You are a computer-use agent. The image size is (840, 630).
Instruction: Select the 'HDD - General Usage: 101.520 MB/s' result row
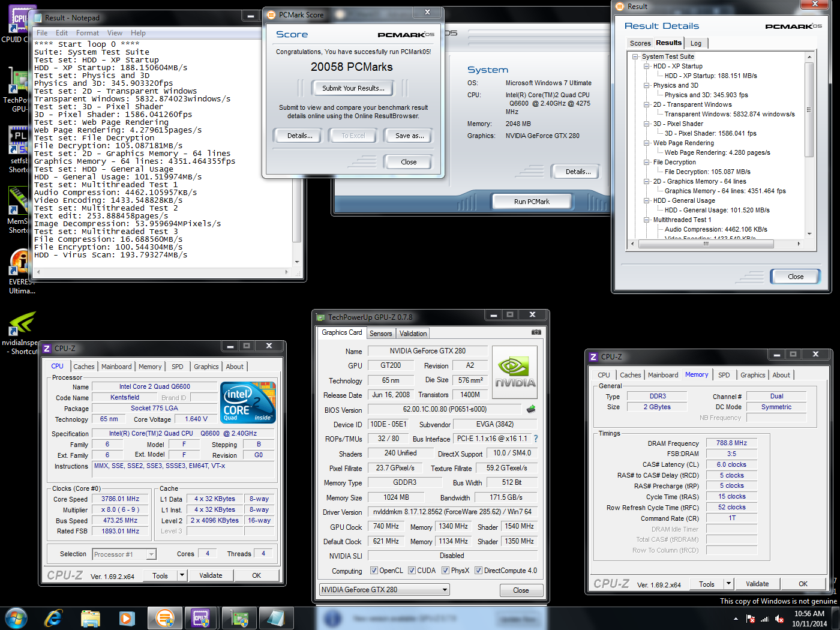click(717, 210)
